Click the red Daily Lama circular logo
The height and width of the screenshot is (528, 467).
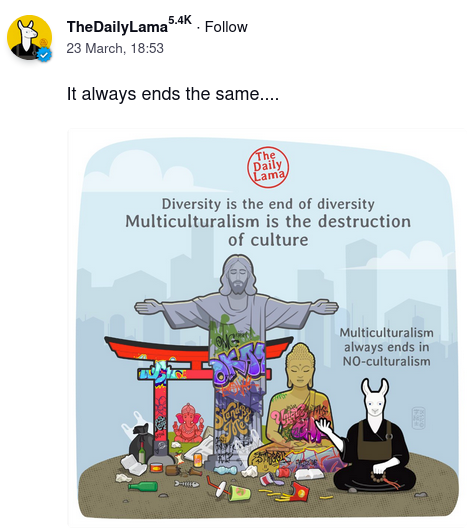click(268, 167)
